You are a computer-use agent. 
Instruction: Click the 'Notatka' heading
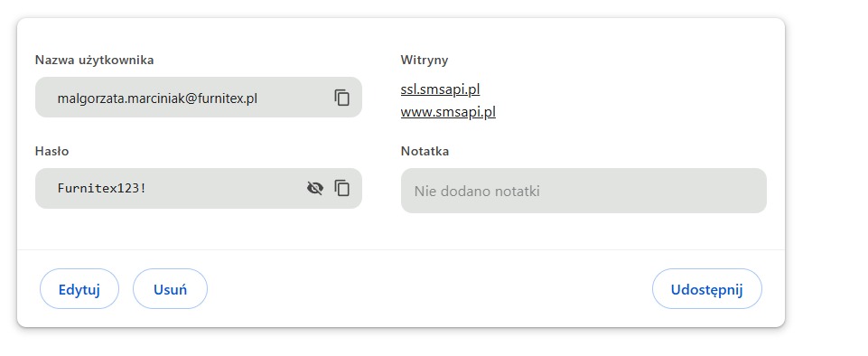coord(425,151)
